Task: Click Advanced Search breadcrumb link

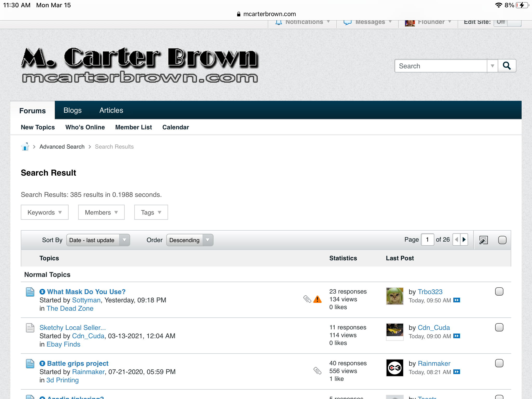Action: [x=62, y=147]
